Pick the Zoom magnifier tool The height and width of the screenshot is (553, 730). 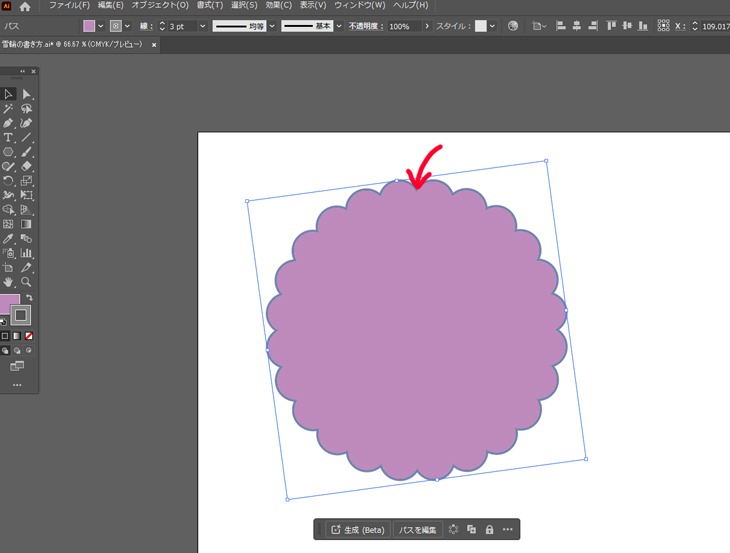tap(27, 282)
